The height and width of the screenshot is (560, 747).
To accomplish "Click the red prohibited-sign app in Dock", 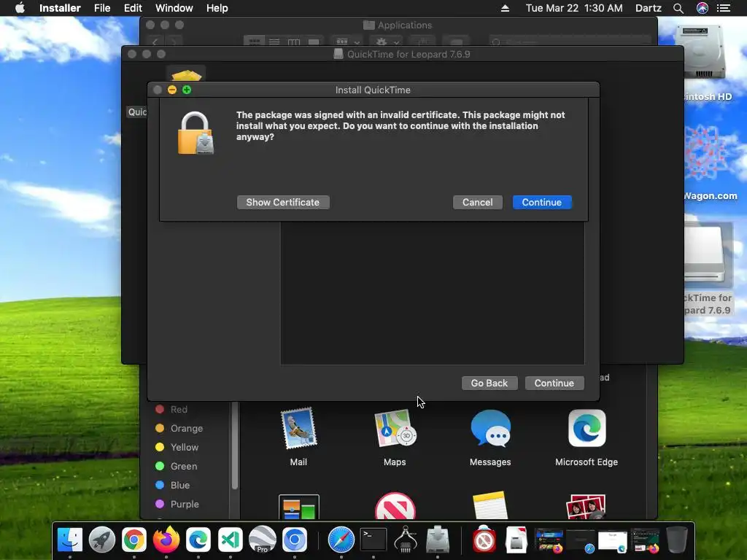I will [484, 540].
